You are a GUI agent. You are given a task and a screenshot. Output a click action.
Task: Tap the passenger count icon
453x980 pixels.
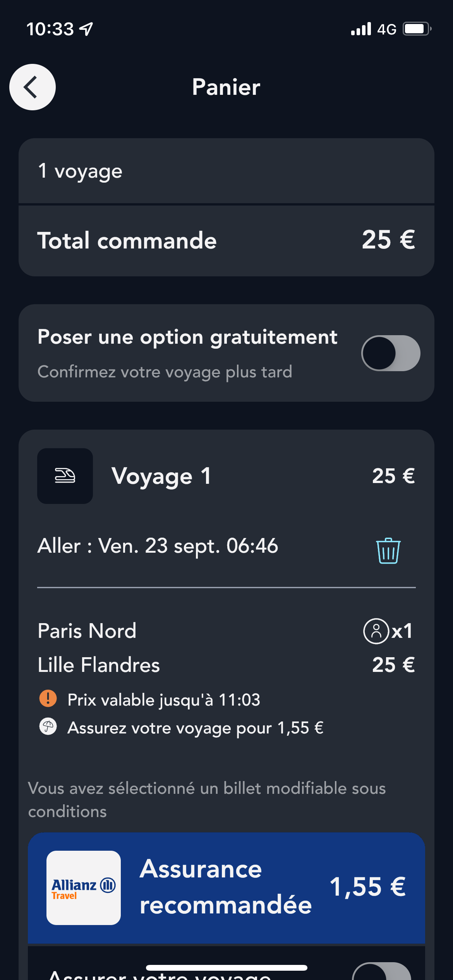tap(376, 631)
